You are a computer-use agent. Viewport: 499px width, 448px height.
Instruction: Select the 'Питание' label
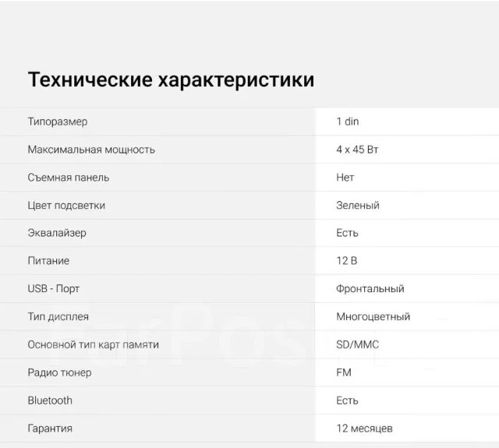click(48, 261)
